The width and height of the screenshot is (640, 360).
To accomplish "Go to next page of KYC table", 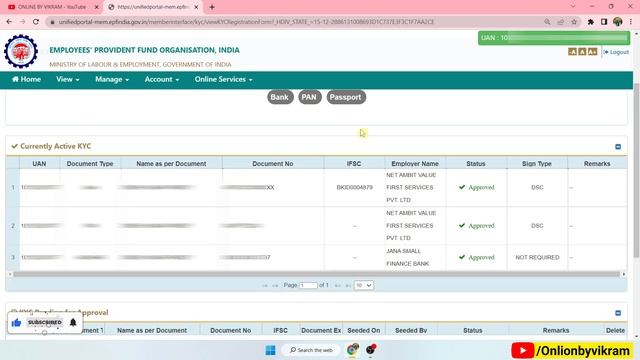I will click(338, 286).
